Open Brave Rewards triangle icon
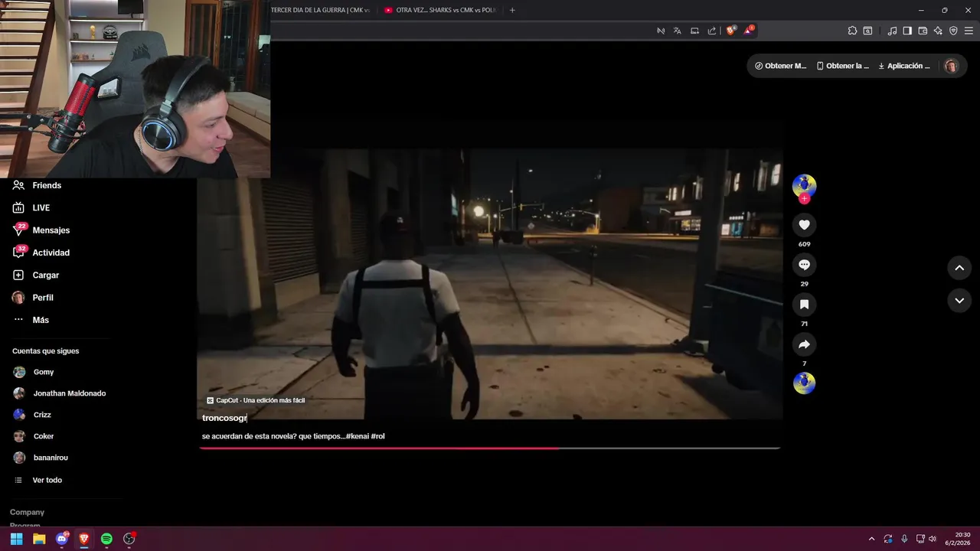 coord(749,31)
